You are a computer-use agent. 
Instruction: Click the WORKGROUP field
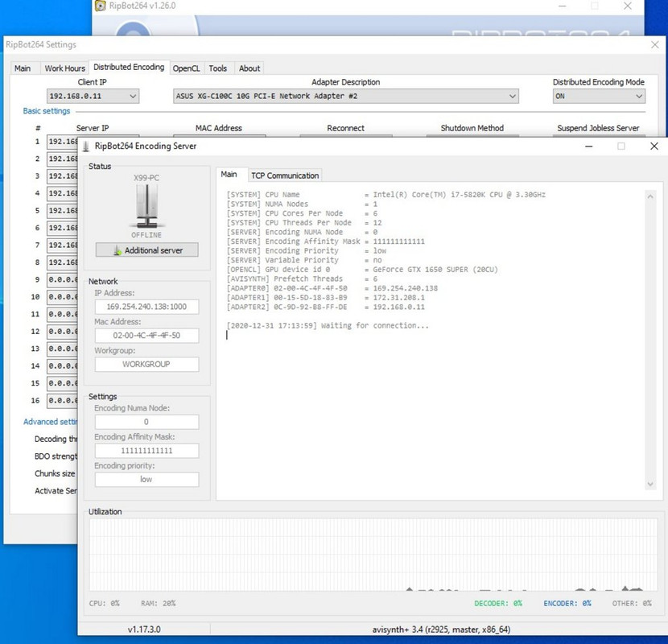point(146,364)
